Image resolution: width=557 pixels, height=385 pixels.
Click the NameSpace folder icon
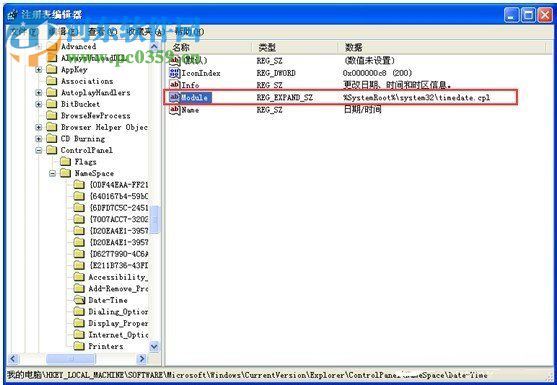[65, 173]
